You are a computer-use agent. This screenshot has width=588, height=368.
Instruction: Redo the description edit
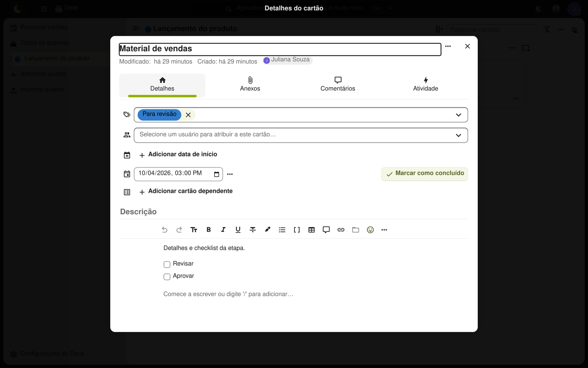click(179, 230)
